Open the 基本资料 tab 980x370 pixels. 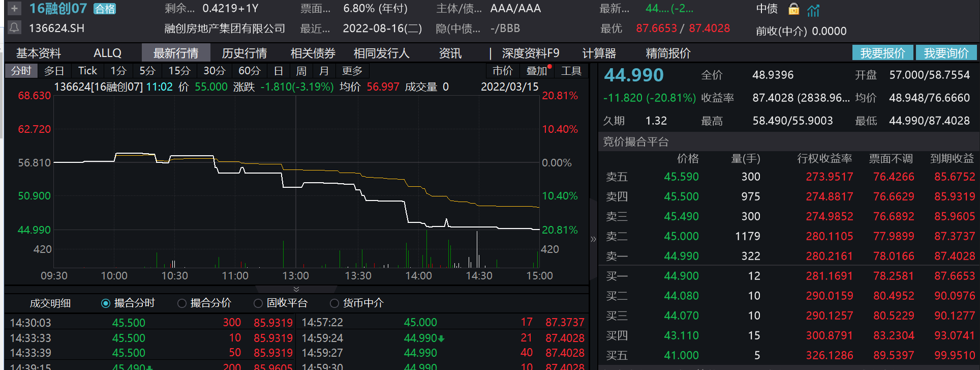(x=39, y=53)
